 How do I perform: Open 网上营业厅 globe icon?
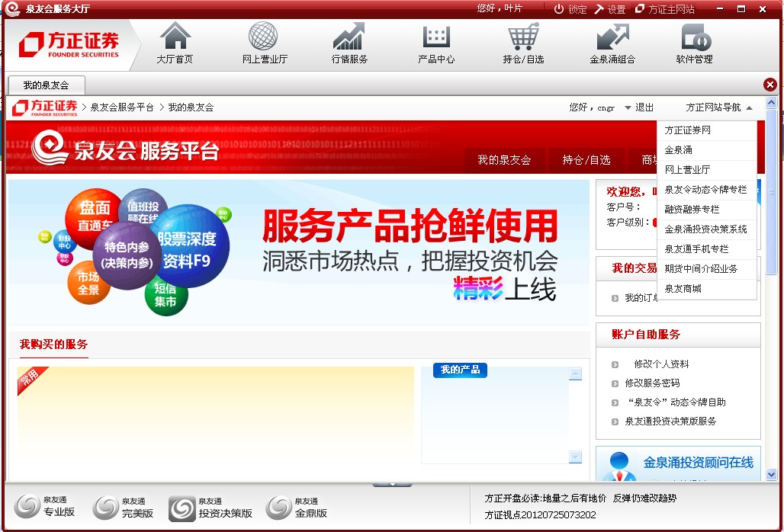point(264,36)
